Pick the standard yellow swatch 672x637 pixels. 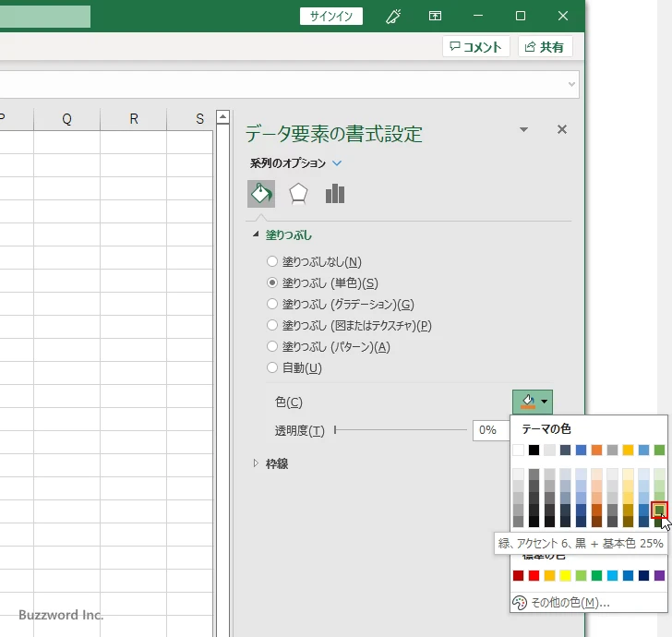click(x=565, y=575)
